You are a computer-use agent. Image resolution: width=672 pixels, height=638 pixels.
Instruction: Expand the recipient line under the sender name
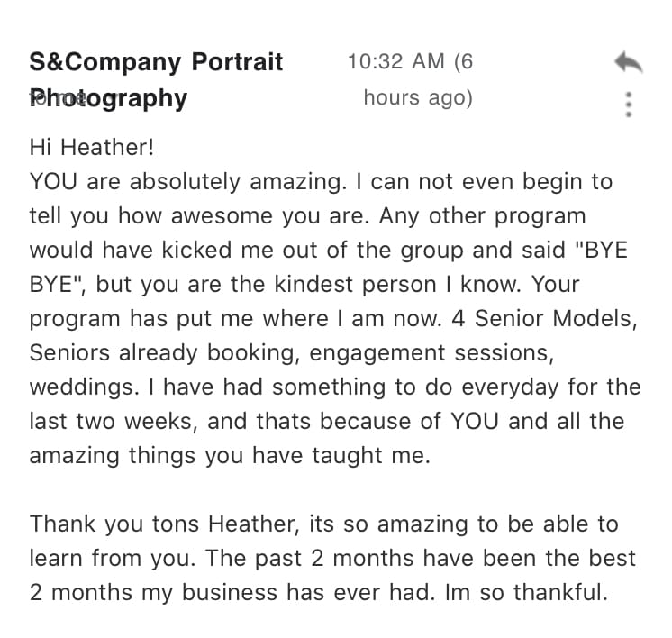(x=57, y=98)
